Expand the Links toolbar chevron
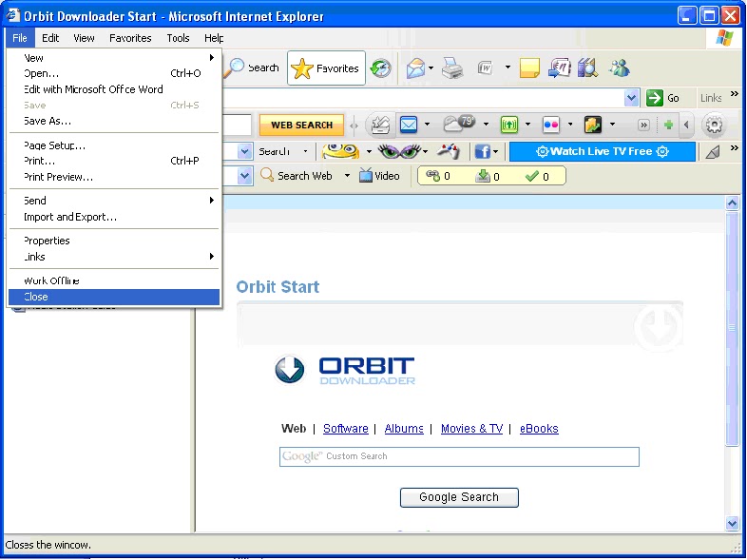 pos(734,94)
